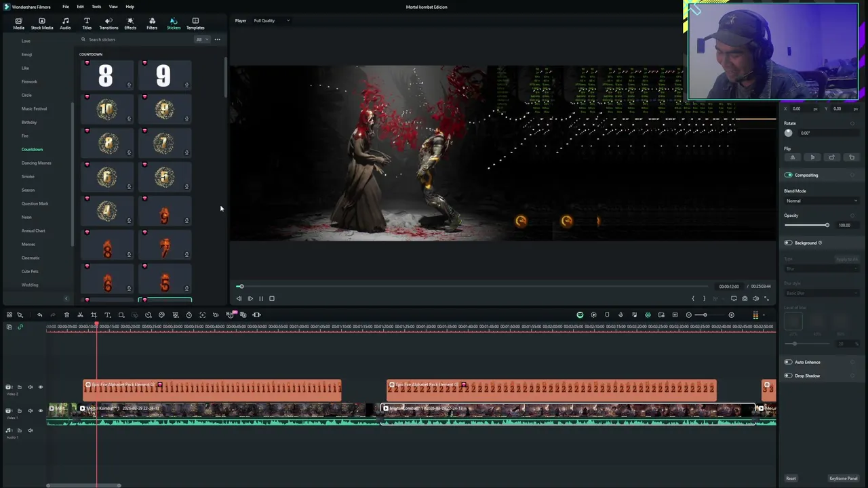
Task: Toggle visibility of the Video 1 track
Action: (x=40, y=411)
